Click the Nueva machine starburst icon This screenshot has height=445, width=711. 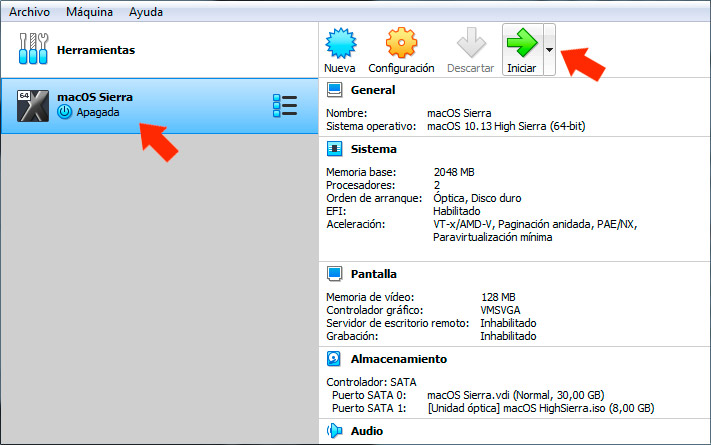pos(341,43)
